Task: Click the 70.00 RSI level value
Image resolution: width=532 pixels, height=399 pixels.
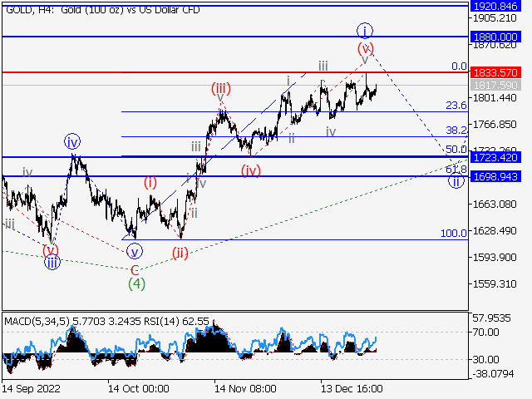Action: coord(485,332)
